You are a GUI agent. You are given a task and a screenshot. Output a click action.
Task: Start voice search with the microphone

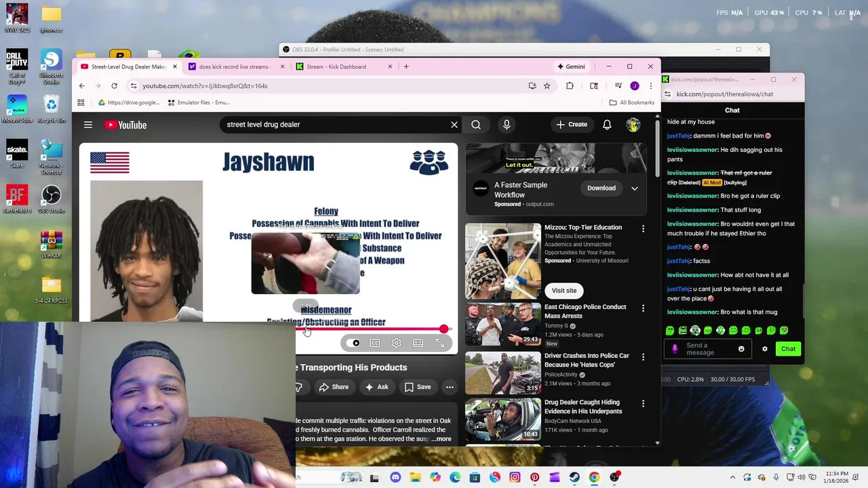coord(506,125)
